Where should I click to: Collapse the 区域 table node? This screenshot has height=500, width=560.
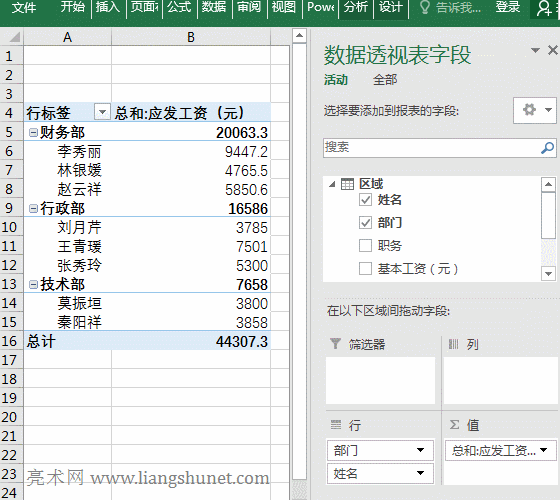click(332, 184)
